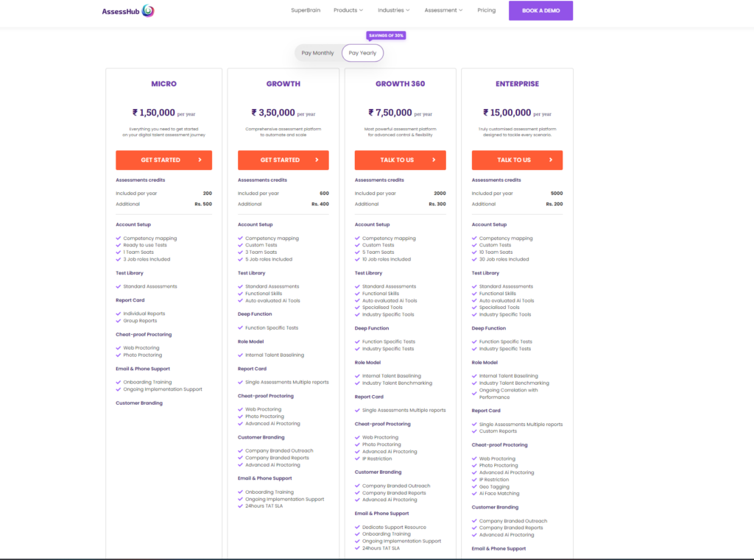Click the Growth 360 included credits 2000
Screen dimensions: 754x560
click(x=440, y=194)
